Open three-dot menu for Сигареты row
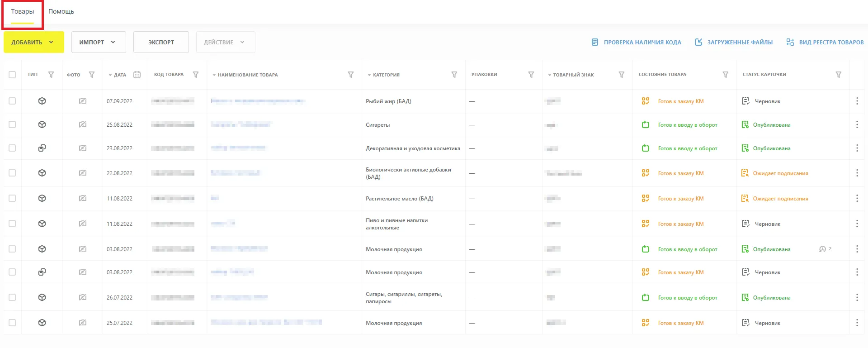This screenshot has height=348, width=868. tap(857, 125)
